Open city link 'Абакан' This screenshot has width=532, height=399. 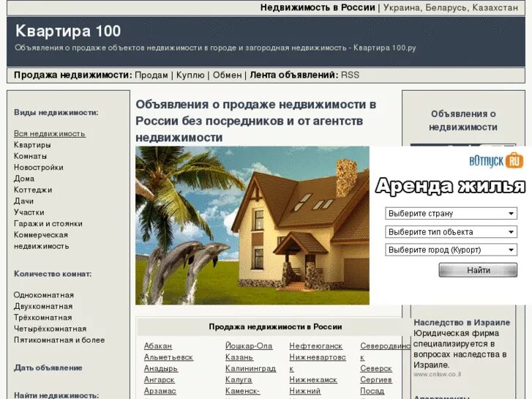(158, 346)
